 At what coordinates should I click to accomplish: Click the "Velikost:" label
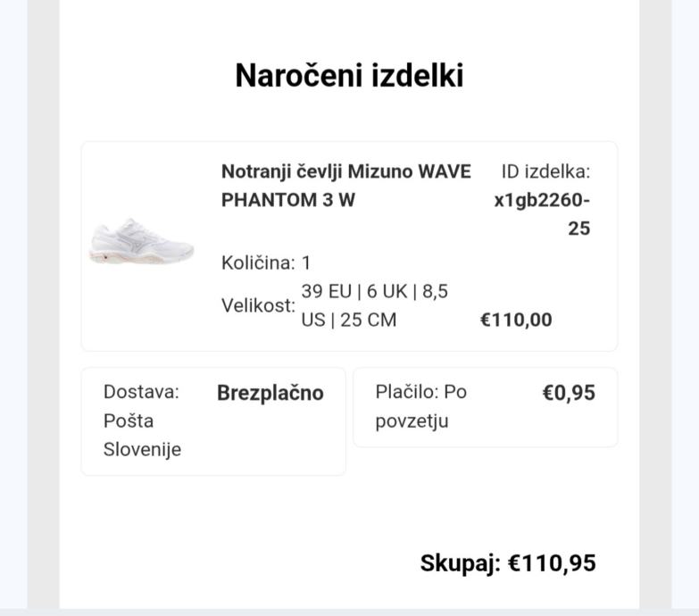(x=258, y=305)
